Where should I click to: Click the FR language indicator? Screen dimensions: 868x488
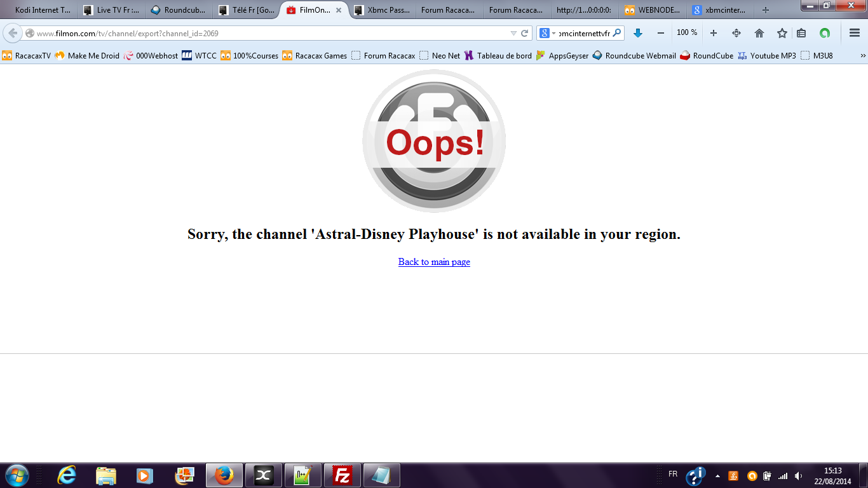point(673,474)
